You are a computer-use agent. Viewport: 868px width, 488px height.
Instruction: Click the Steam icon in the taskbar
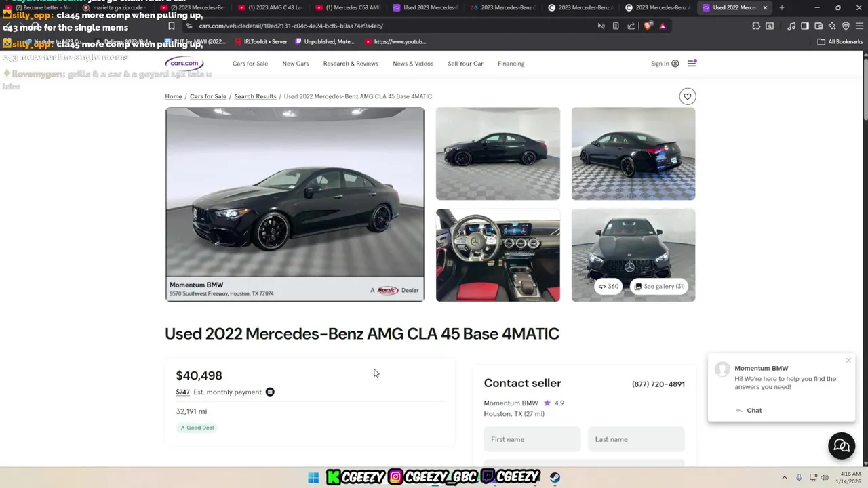(555, 477)
